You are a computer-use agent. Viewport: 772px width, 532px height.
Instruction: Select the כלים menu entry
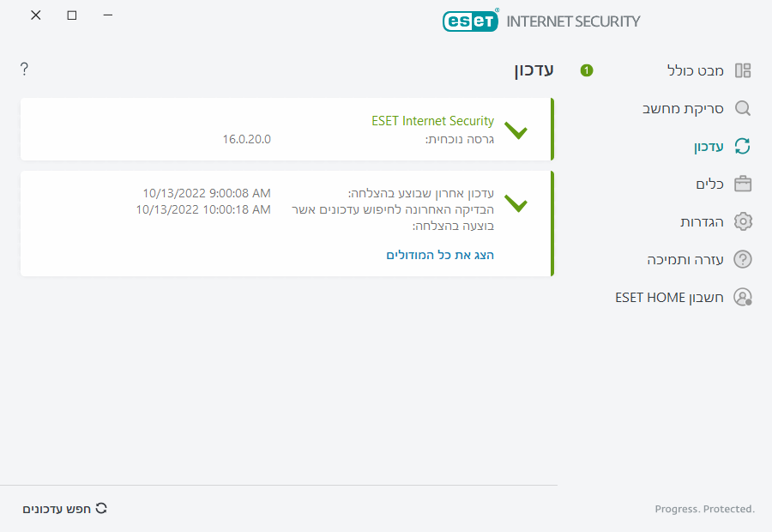(709, 184)
